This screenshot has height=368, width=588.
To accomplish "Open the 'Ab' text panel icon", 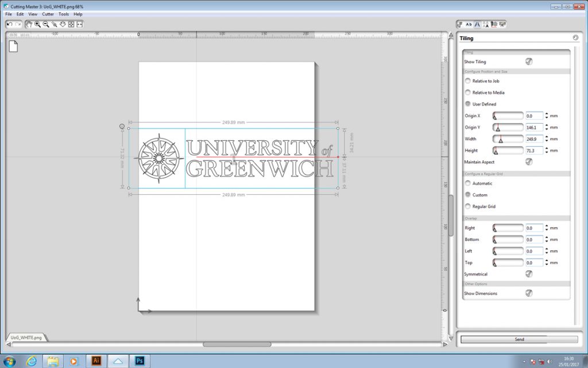I will click(469, 24).
